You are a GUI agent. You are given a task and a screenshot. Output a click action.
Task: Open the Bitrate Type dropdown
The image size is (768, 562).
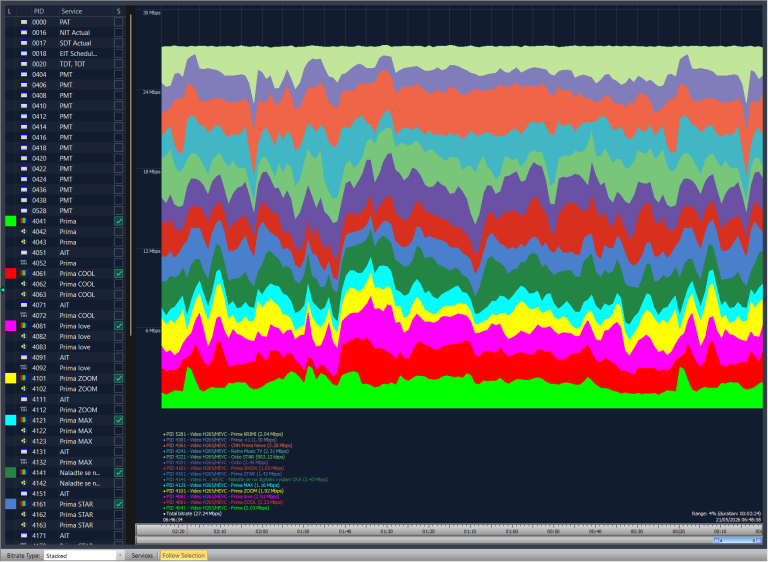pyautogui.click(x=85, y=556)
